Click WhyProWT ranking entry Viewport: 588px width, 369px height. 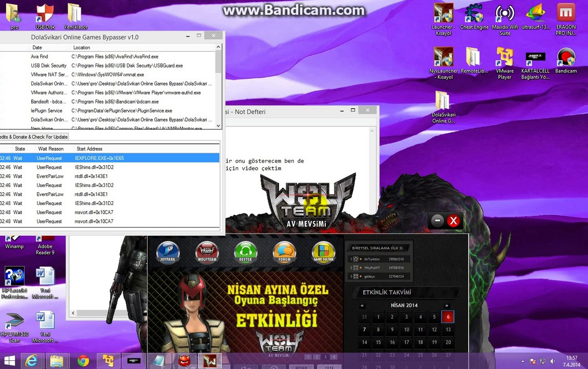(372, 268)
